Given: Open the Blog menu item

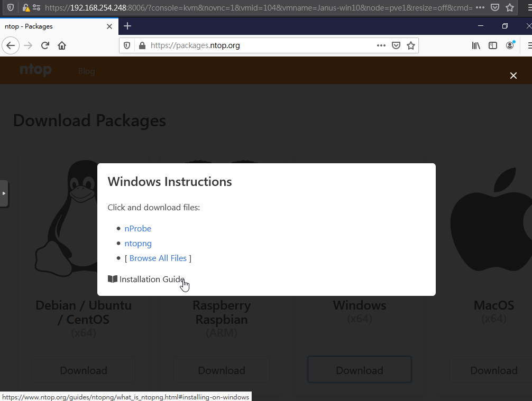Looking at the screenshot, I should pyautogui.click(x=87, y=71).
